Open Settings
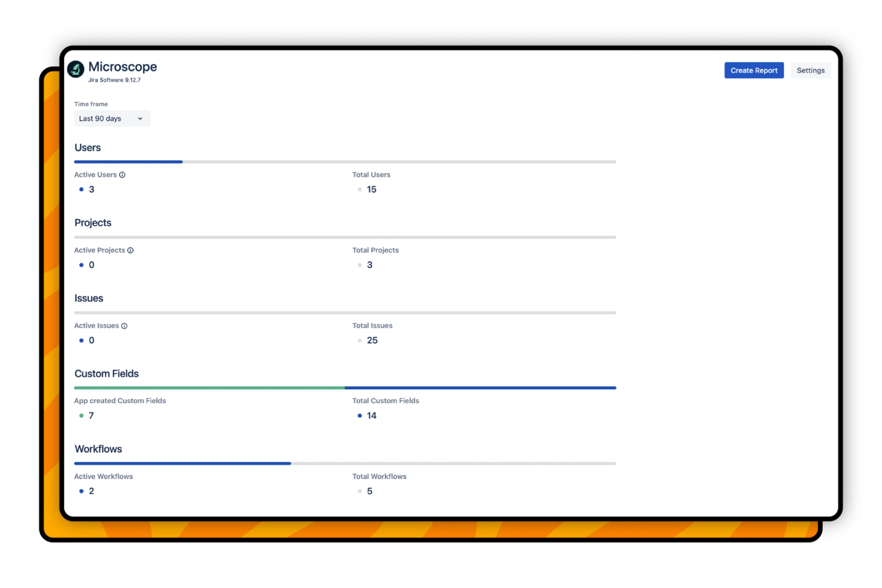Viewport: 882px width, 588px height. coord(810,70)
